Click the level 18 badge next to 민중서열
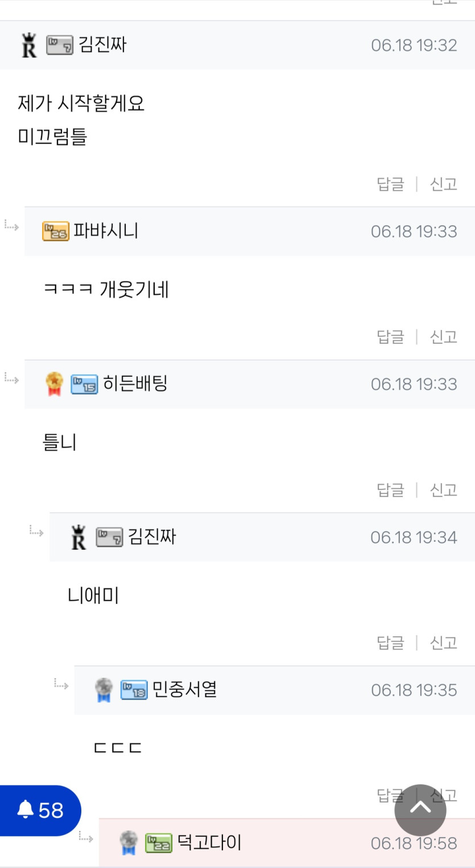This screenshot has width=475, height=868. point(134,690)
